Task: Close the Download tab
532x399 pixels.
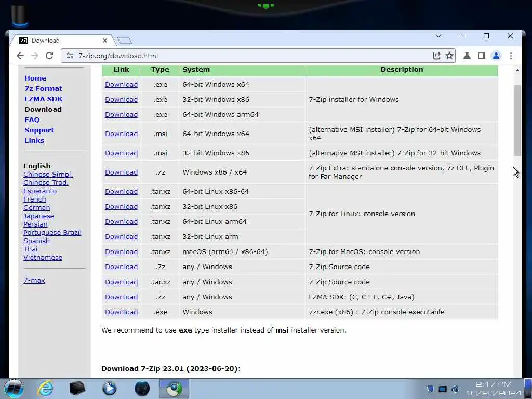Action: tap(105, 41)
